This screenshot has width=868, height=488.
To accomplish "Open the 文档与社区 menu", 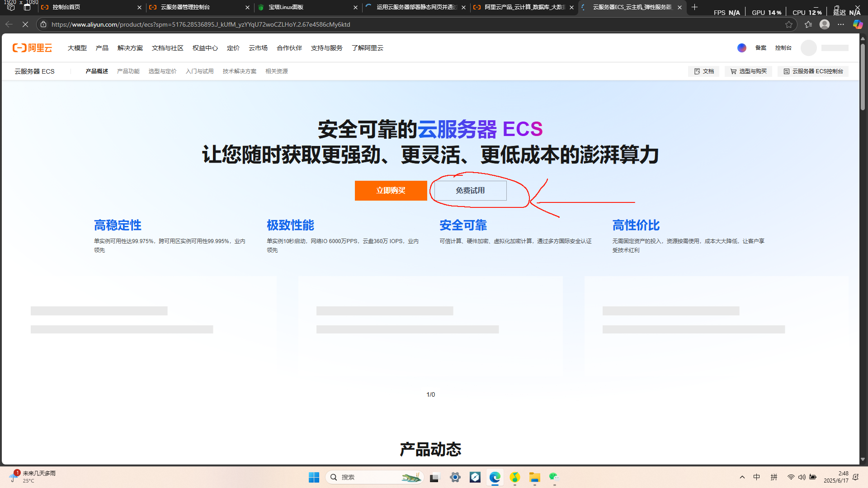I will pyautogui.click(x=167, y=48).
